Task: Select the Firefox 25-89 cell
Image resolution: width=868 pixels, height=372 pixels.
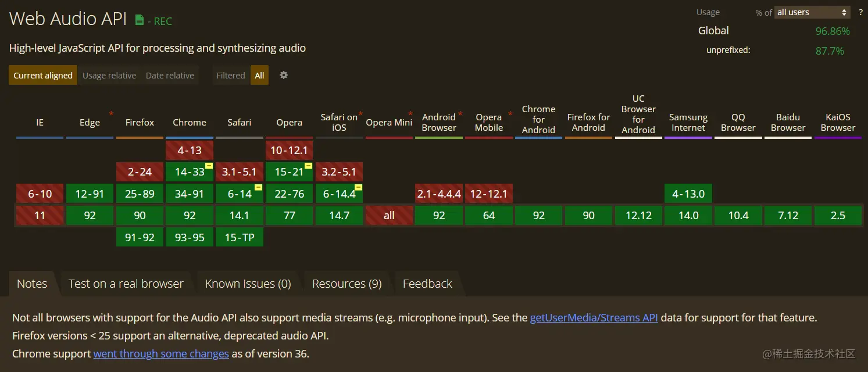Action: 140,194
